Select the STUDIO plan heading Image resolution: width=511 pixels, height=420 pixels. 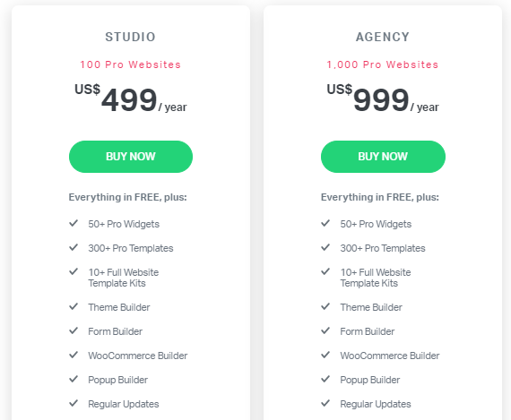click(130, 37)
